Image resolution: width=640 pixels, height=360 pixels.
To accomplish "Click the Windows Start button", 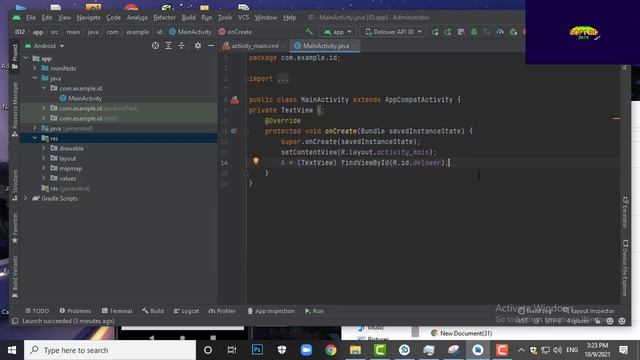I will (12, 350).
